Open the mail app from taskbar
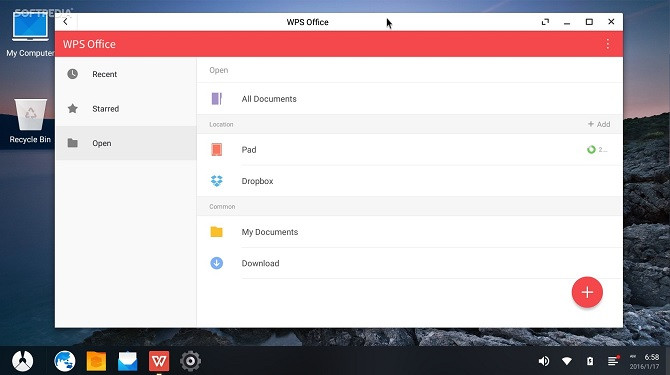The image size is (670, 375). click(x=127, y=361)
